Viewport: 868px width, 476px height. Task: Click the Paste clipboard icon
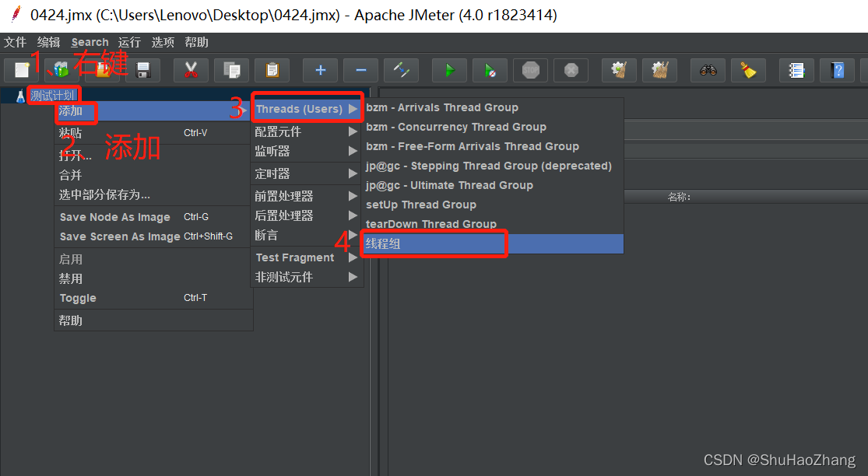[272, 70]
